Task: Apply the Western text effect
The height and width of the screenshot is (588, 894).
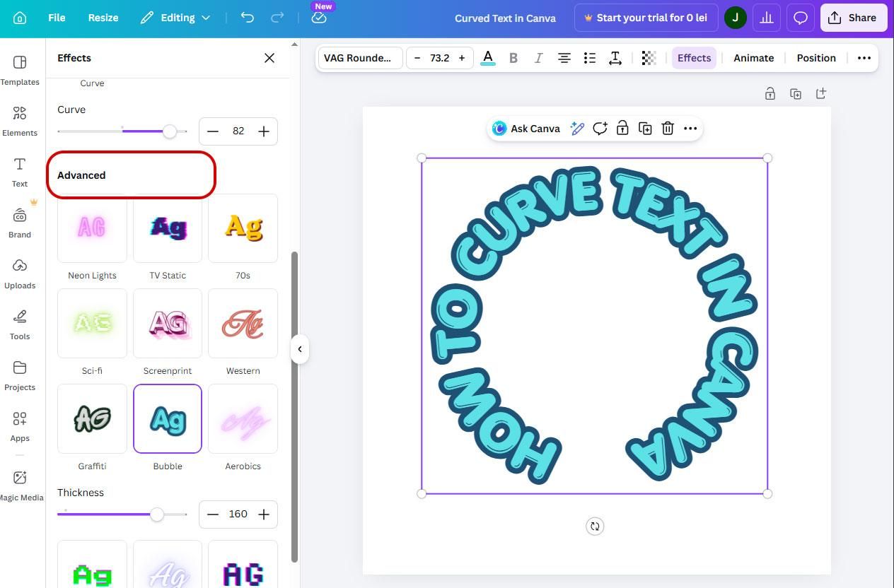Action: coord(243,324)
